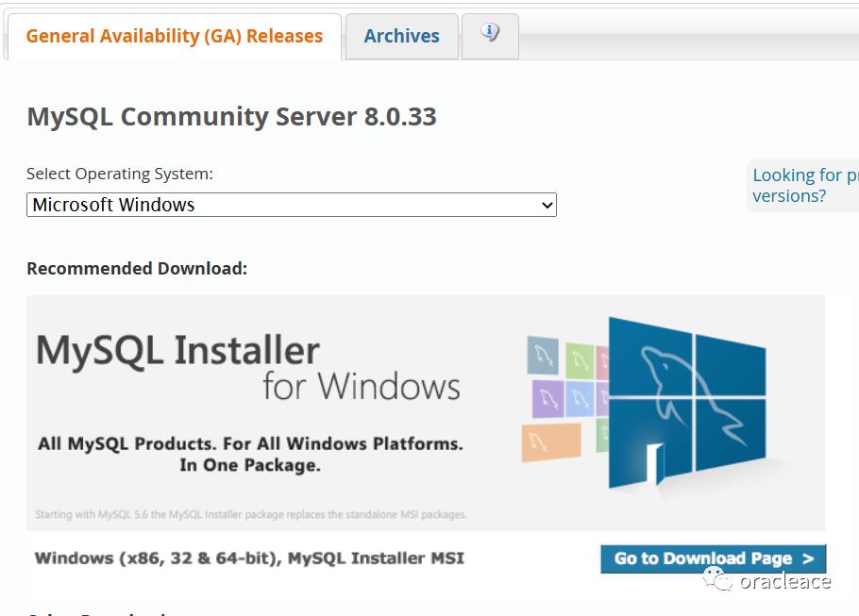Click the top-row green dolphin tile

[579, 359]
